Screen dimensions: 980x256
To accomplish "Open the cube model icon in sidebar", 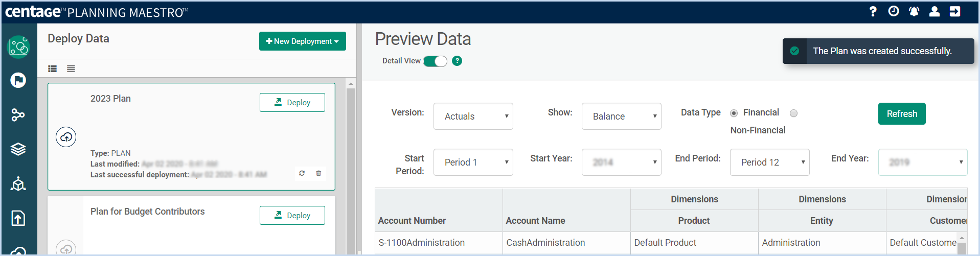I will [x=18, y=183].
